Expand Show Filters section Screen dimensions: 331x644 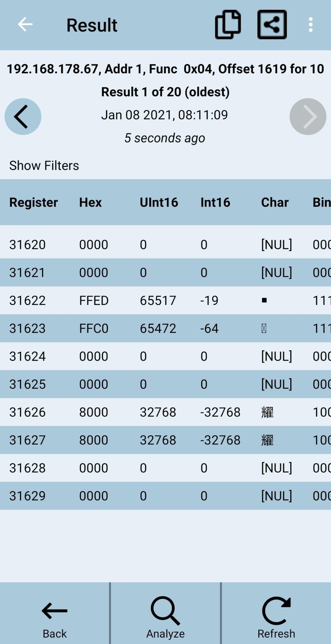click(44, 165)
